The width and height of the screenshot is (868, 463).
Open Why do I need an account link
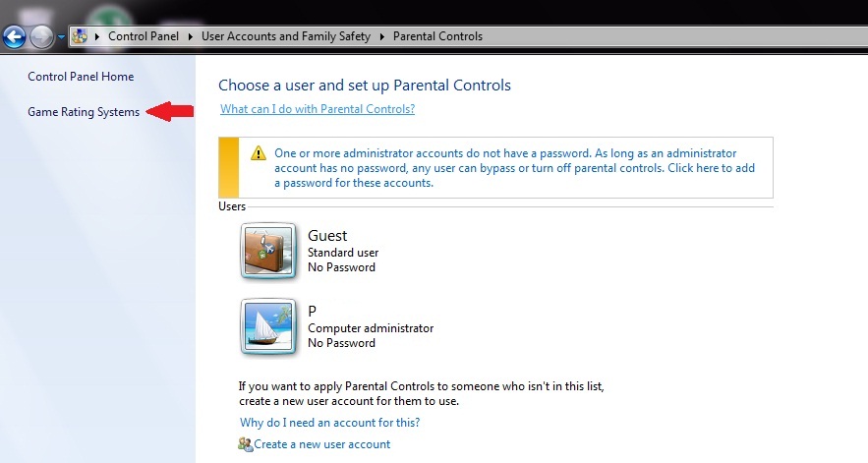coord(330,423)
